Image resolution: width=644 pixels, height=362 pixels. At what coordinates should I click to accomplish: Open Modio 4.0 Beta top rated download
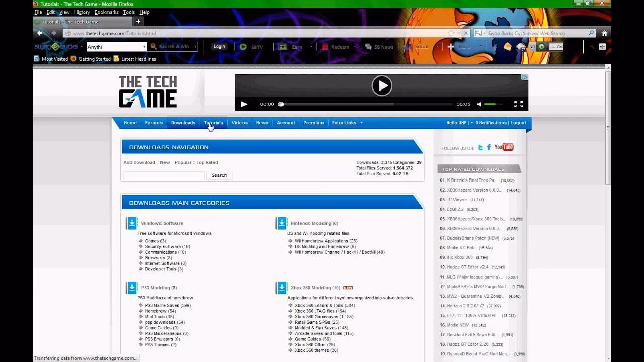[461, 248]
